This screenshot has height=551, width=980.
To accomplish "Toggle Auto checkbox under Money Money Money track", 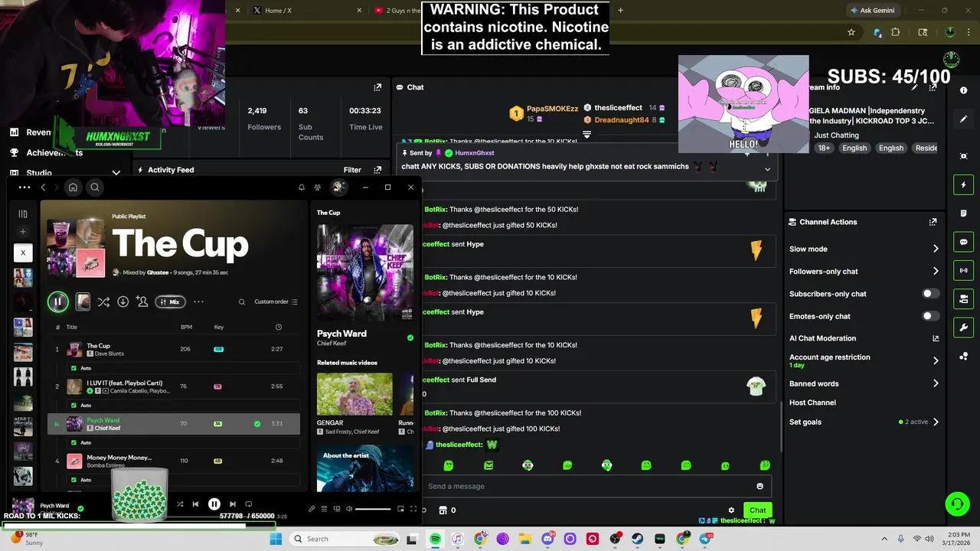I will 73,480.
